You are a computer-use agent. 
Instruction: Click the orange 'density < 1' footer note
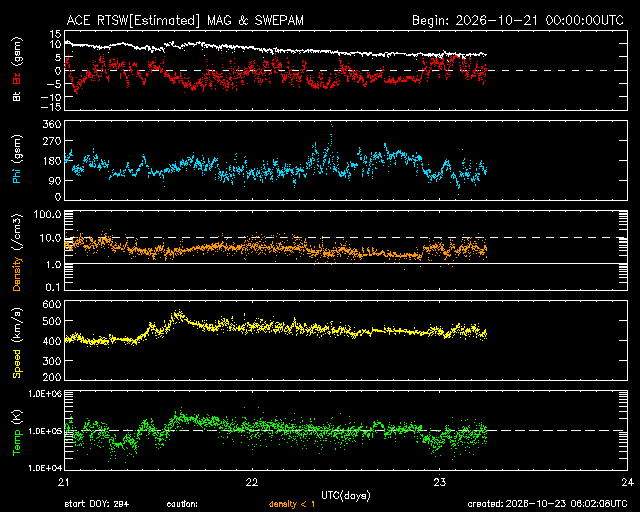click(292, 504)
